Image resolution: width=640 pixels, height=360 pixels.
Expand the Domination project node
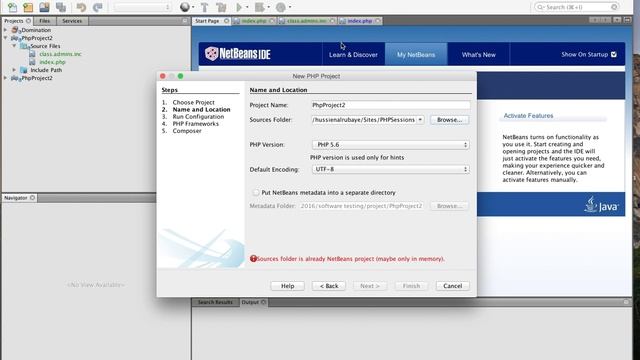click(x=6, y=30)
